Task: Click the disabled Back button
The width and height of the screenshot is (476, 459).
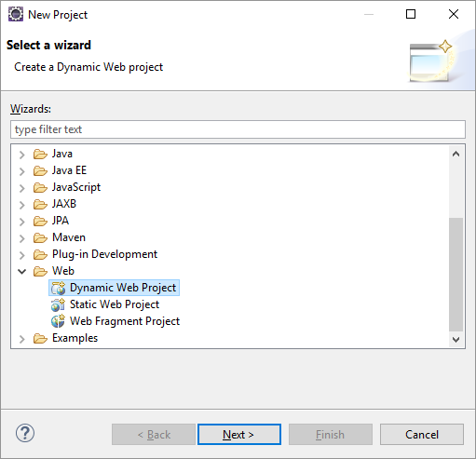Action: tap(154, 434)
